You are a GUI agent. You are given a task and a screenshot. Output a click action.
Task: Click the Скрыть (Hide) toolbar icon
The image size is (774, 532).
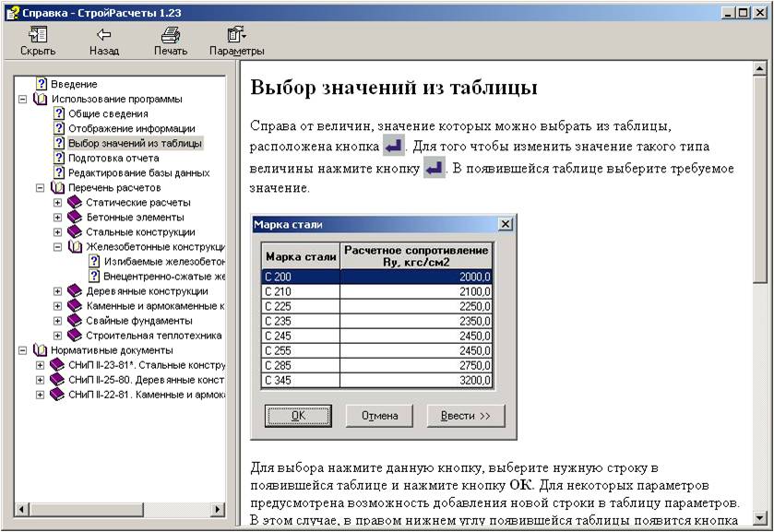pyautogui.click(x=38, y=34)
